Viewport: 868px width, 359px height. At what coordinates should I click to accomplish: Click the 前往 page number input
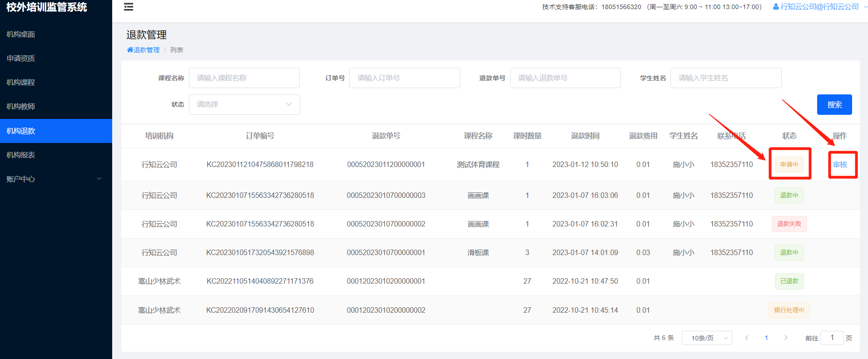pyautogui.click(x=832, y=338)
